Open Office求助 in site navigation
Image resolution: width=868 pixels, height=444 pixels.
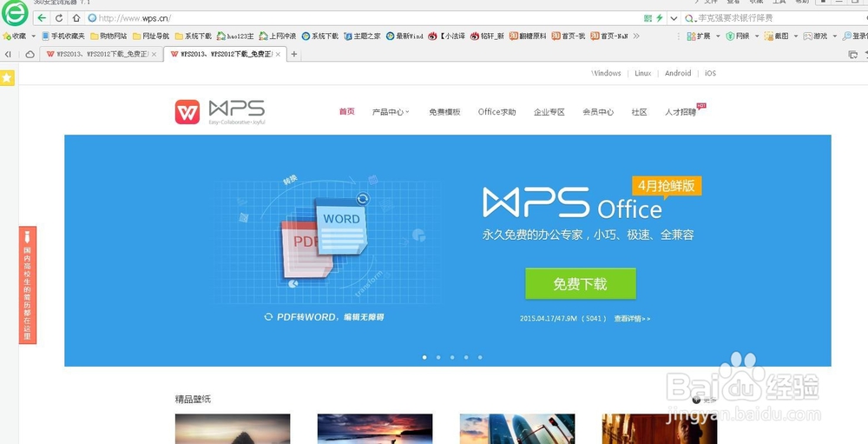coord(497,112)
